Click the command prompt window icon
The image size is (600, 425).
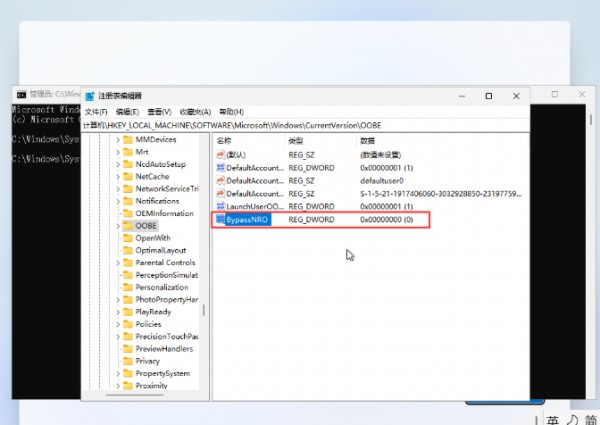click(x=21, y=94)
